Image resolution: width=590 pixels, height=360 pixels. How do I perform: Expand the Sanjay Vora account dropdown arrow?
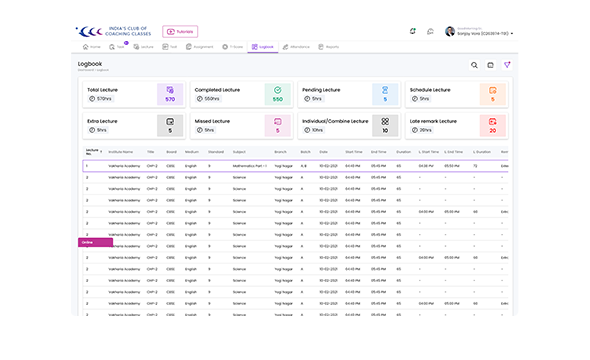pos(512,33)
